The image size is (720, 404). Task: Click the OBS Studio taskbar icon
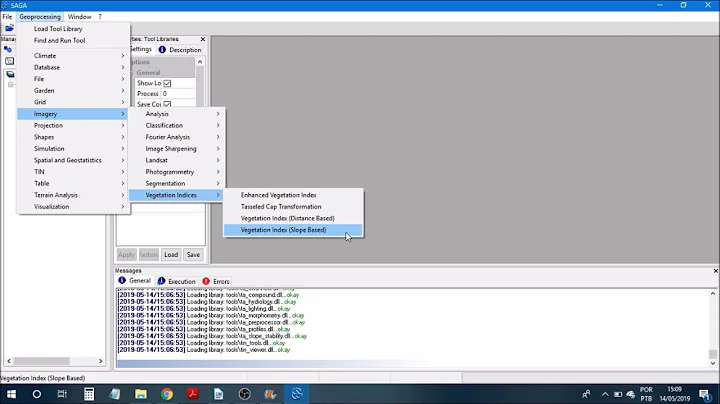pos(245,394)
